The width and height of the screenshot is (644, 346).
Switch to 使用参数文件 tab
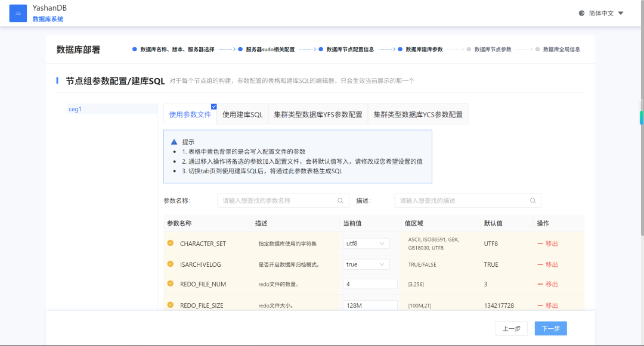190,114
